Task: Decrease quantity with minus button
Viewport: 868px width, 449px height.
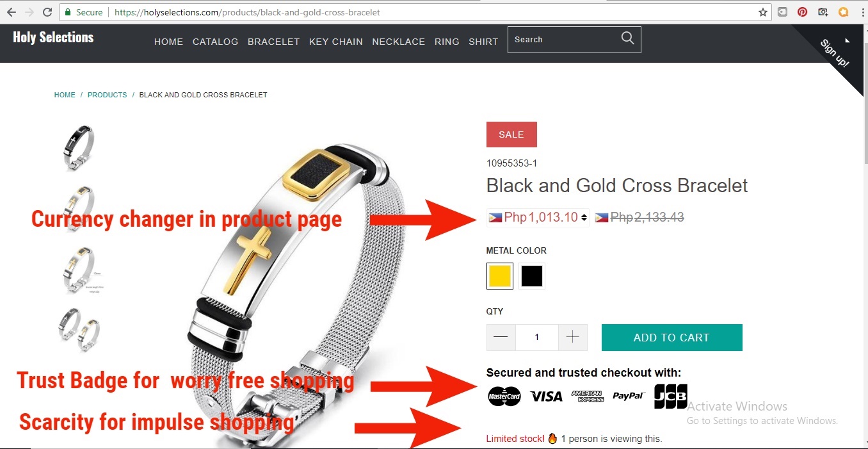Action: [x=501, y=338]
